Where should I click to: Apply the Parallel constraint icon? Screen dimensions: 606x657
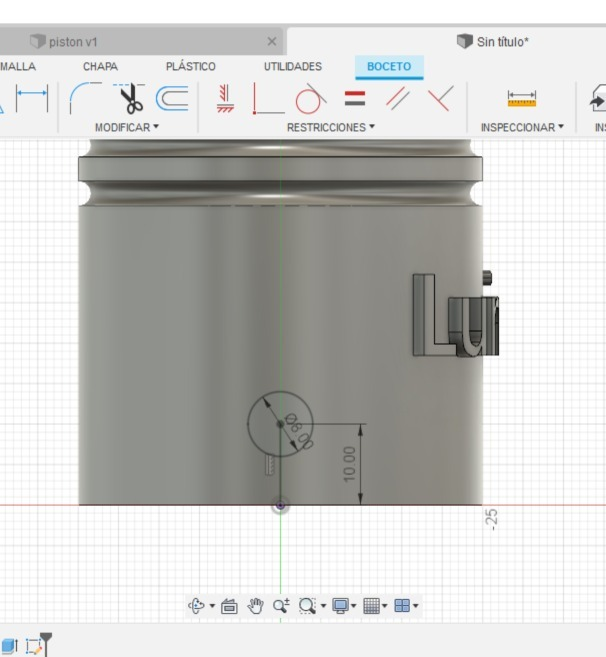(x=397, y=98)
